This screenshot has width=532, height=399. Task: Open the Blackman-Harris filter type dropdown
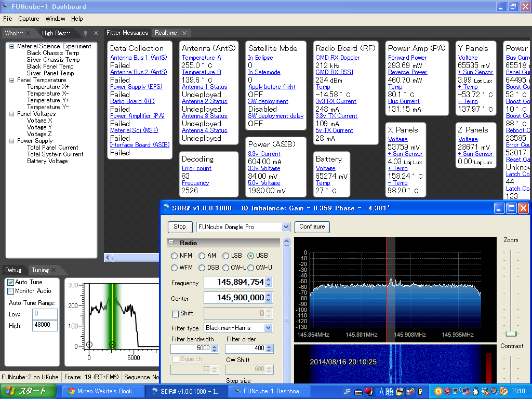click(269, 328)
